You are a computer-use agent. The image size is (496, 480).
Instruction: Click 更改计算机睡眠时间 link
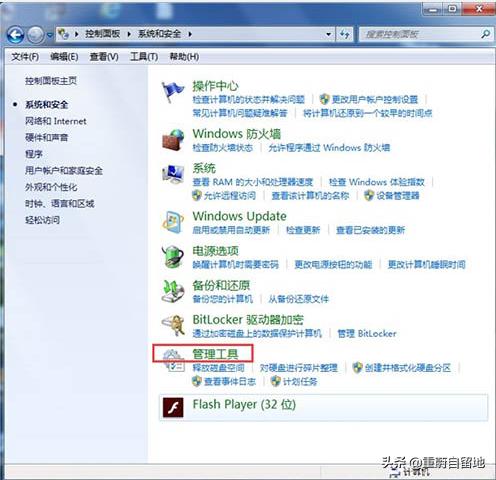pos(427,265)
